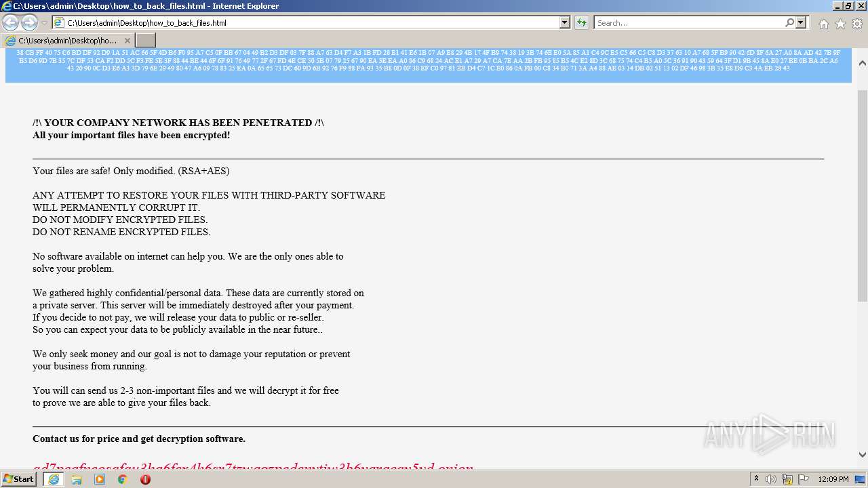Click 'All your important files have been encrypted!'
Viewport: 868px width, 488px height.
pos(132,135)
